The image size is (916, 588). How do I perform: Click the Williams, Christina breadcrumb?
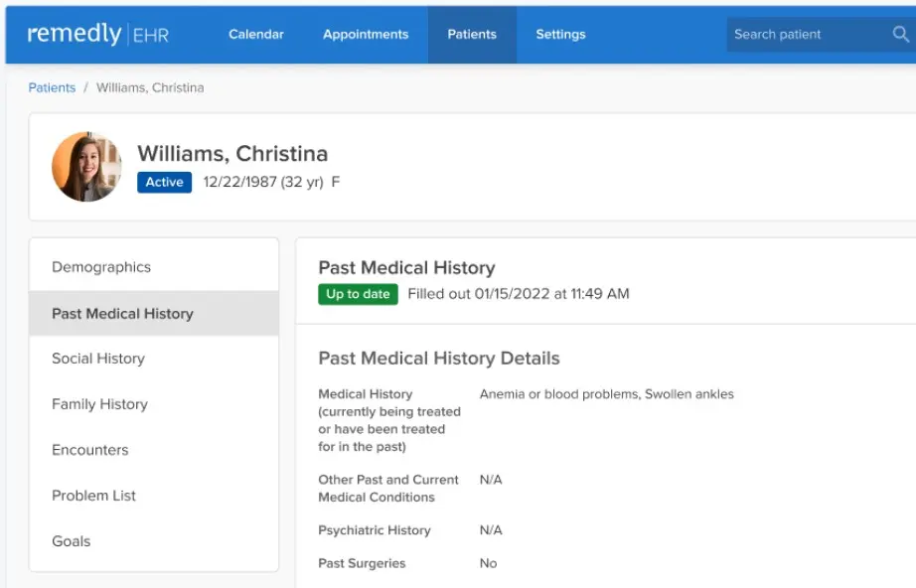tap(150, 87)
